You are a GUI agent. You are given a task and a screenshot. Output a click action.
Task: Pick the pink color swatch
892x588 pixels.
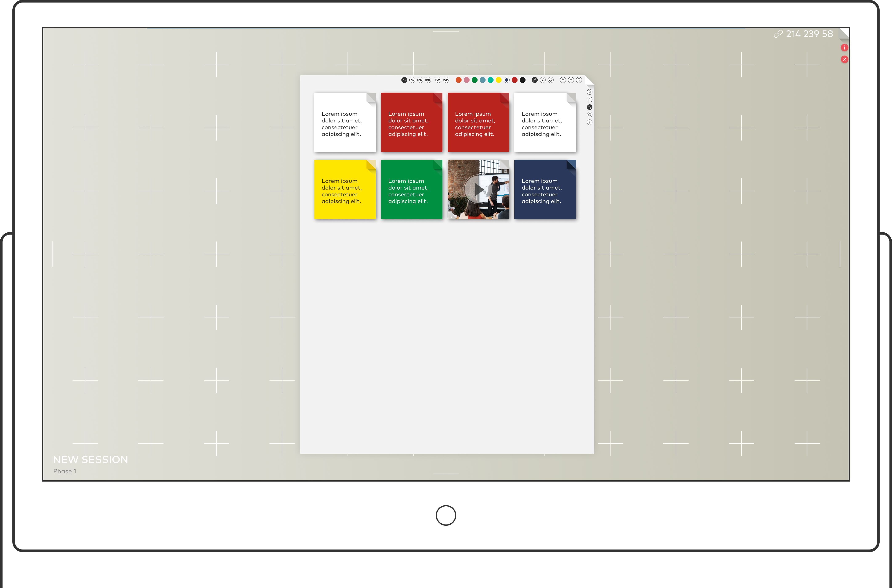[466, 80]
